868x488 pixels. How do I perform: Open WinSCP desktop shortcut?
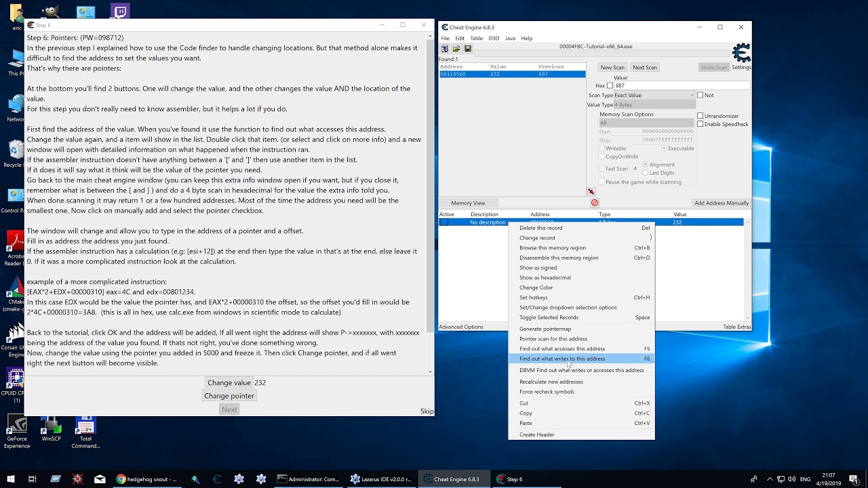51,430
